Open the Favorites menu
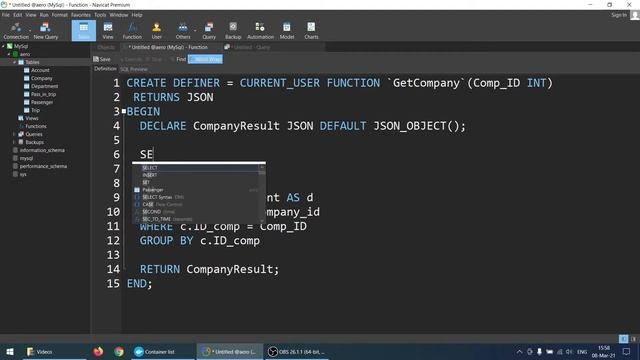Screen dimensions: 640x360 pos(81,15)
